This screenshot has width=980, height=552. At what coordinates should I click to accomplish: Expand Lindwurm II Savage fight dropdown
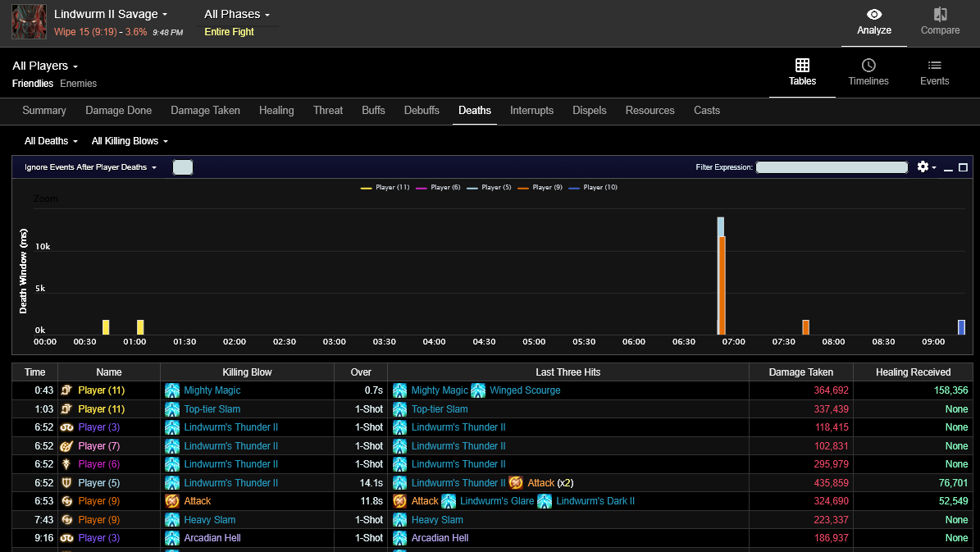click(x=111, y=14)
